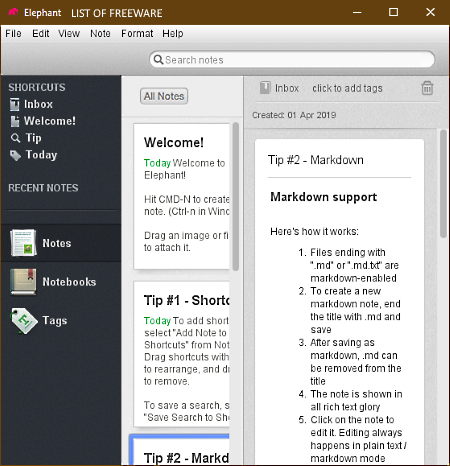450x466 pixels.
Task: Open the Note menu
Action: [x=100, y=34]
